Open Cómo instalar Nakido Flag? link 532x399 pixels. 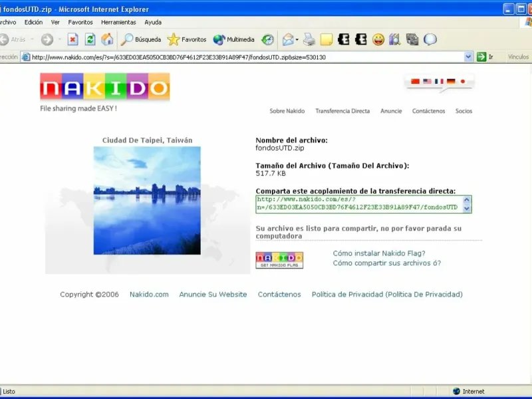point(379,253)
